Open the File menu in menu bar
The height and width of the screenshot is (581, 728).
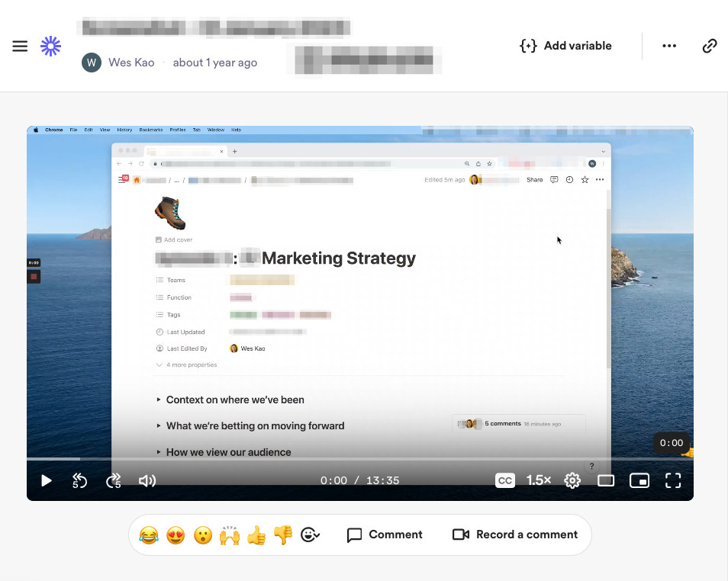coord(73,130)
